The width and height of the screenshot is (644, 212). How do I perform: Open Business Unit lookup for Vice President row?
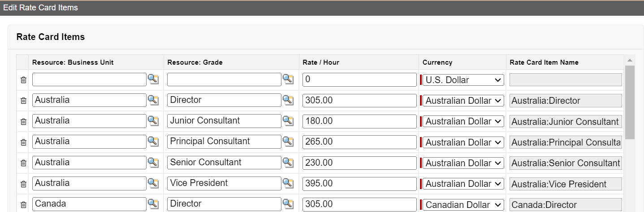[153, 183]
